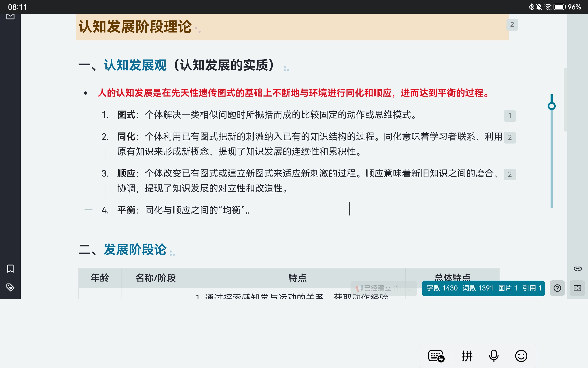
Task: Click the battery icon in status bar
Action: [x=560, y=7]
